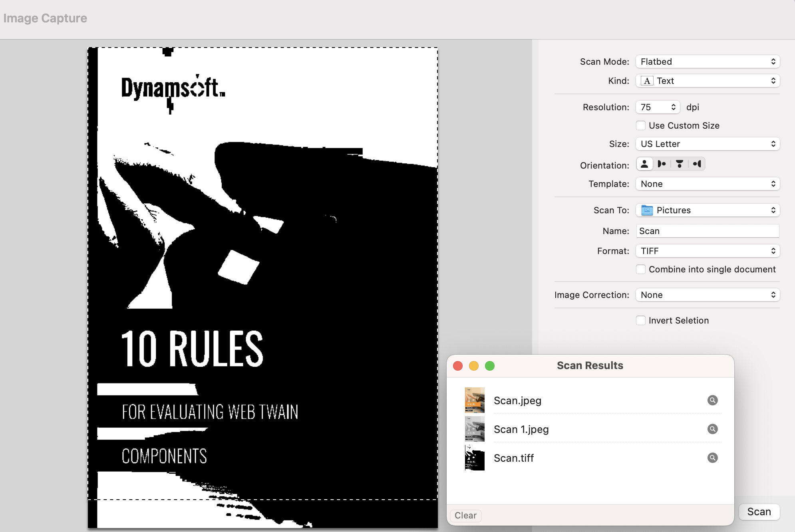Click the Name input field

coord(708,231)
